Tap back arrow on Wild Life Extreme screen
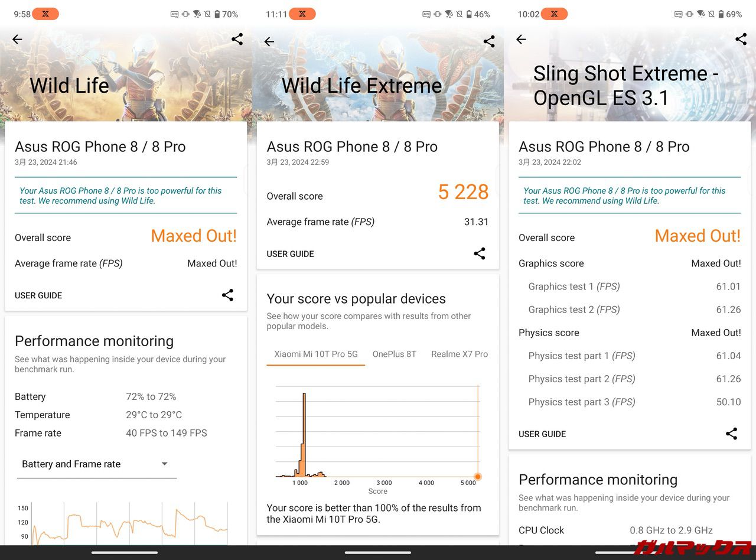Viewport: 756px width, 560px height. click(269, 42)
